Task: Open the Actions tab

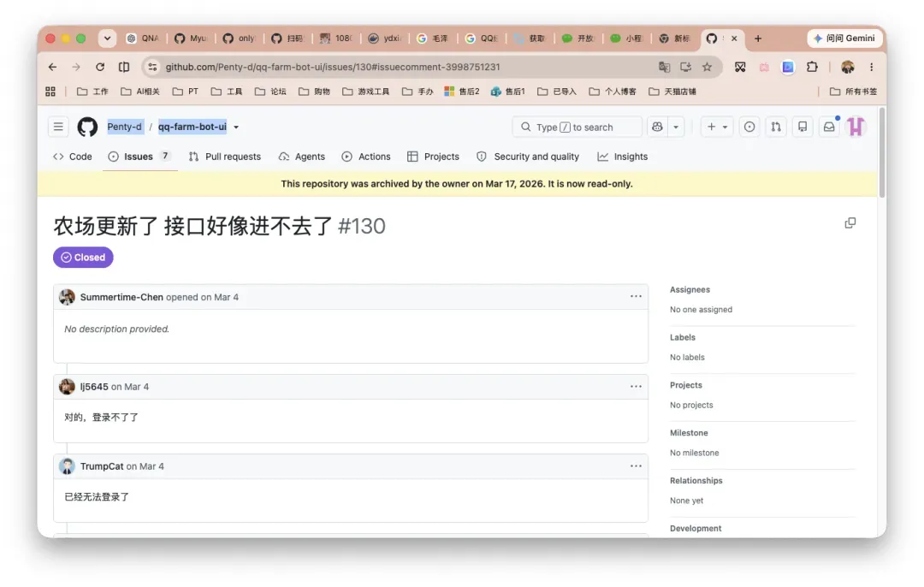Action: [366, 157]
